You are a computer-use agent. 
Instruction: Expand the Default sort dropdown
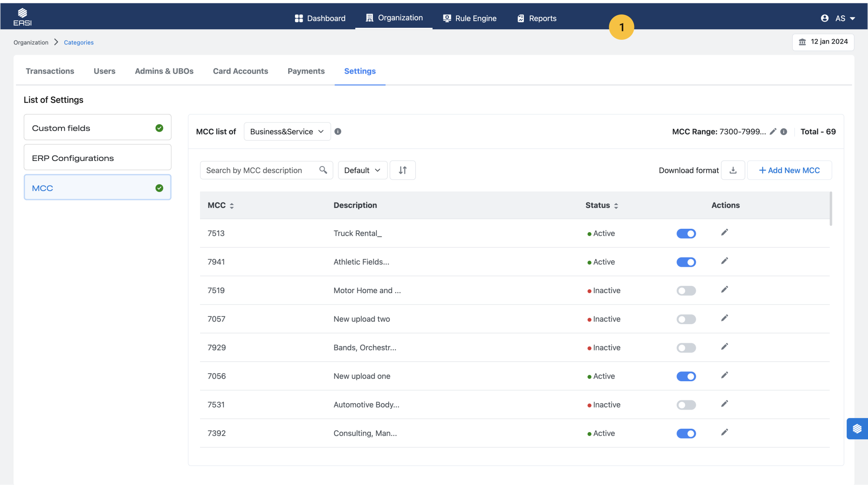362,170
